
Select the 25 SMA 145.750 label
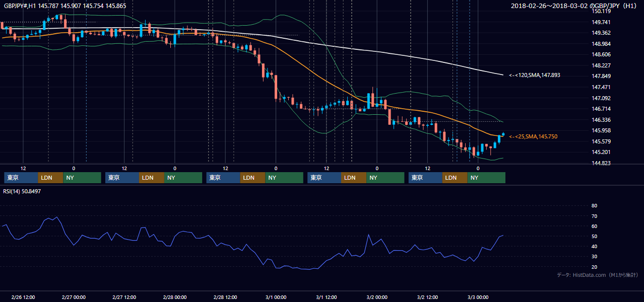tap(533, 136)
